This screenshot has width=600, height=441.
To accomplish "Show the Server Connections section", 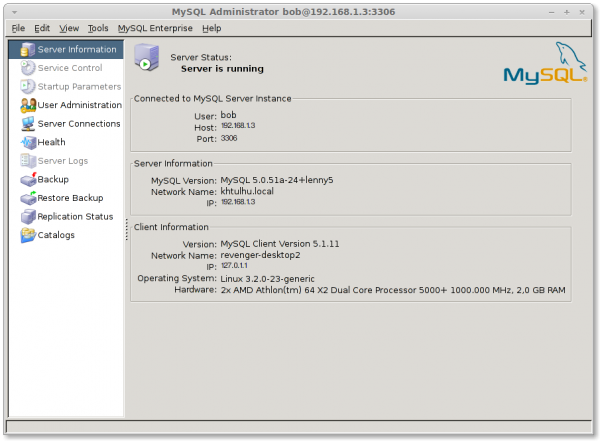I will 79,124.
